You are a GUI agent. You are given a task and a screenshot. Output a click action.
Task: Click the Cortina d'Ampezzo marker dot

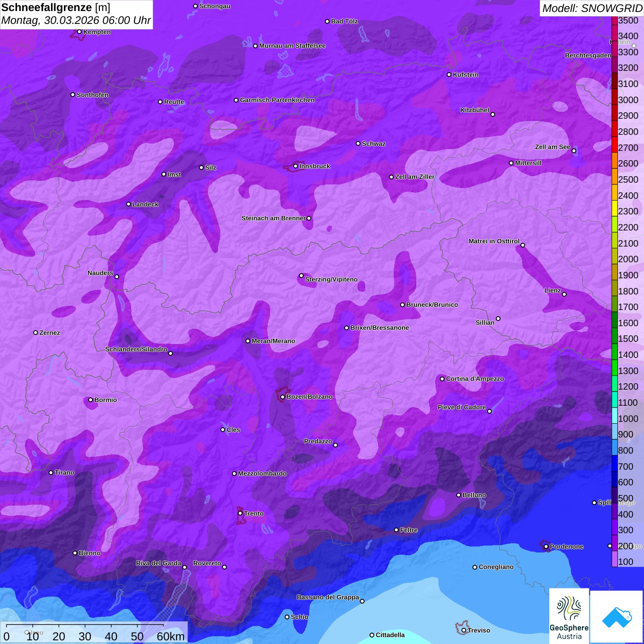point(442,379)
